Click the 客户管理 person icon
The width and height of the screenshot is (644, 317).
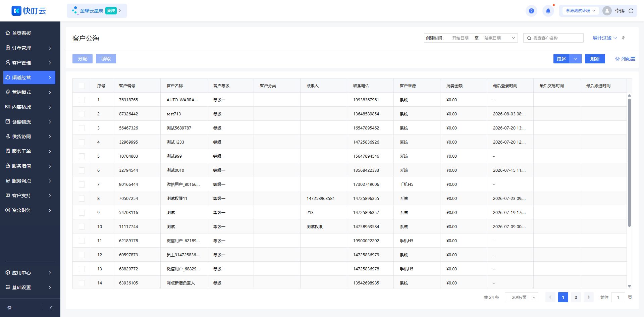[x=8, y=62]
